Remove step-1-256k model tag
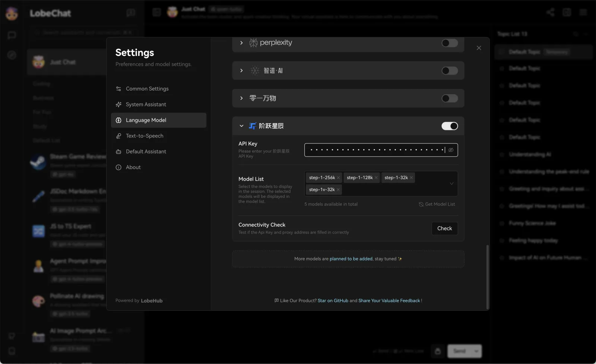The image size is (596, 364). (338, 178)
